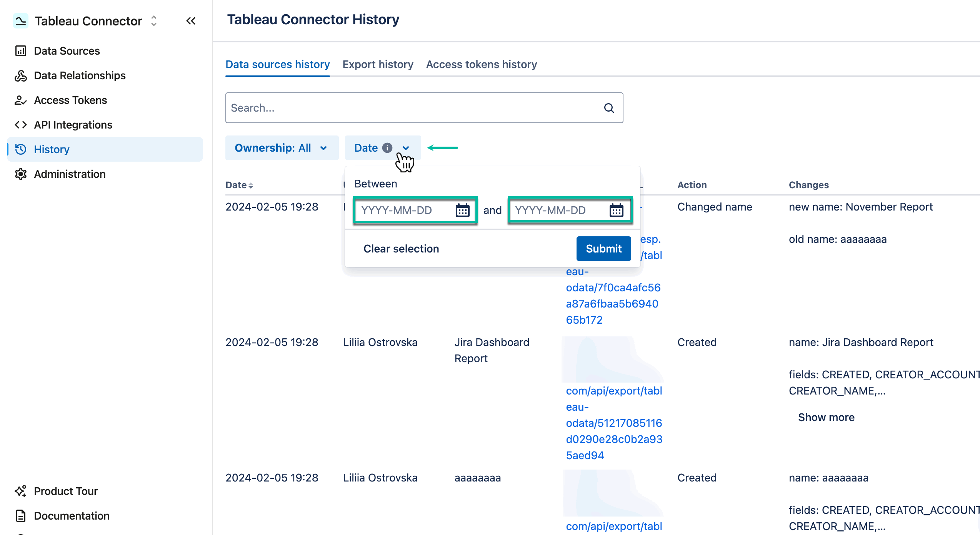This screenshot has width=980, height=535.
Task: Open the Ownership filter dropdown
Action: (282, 147)
